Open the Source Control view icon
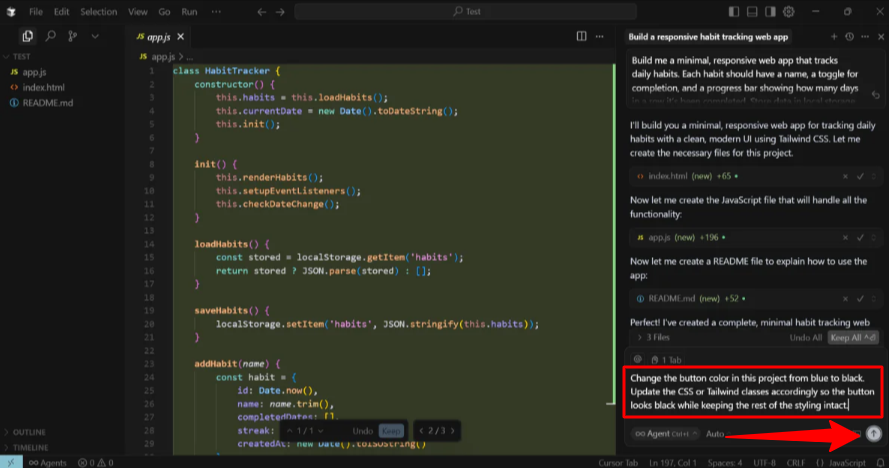 coord(72,36)
